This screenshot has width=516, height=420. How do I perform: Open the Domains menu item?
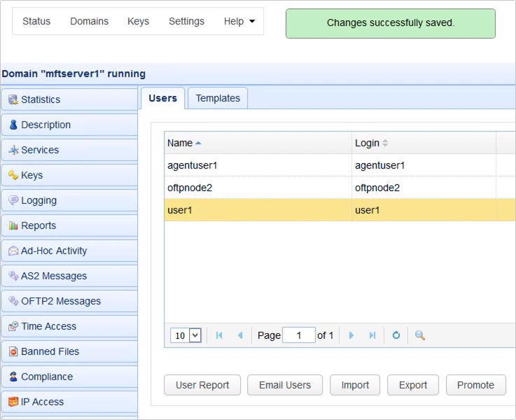[89, 21]
